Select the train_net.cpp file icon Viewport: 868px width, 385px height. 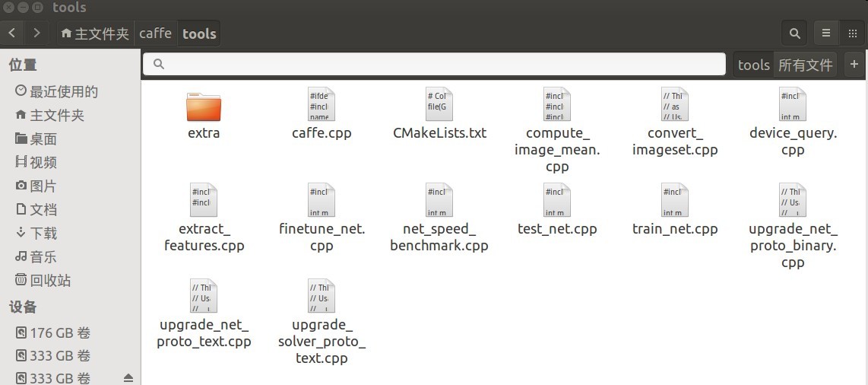click(676, 200)
